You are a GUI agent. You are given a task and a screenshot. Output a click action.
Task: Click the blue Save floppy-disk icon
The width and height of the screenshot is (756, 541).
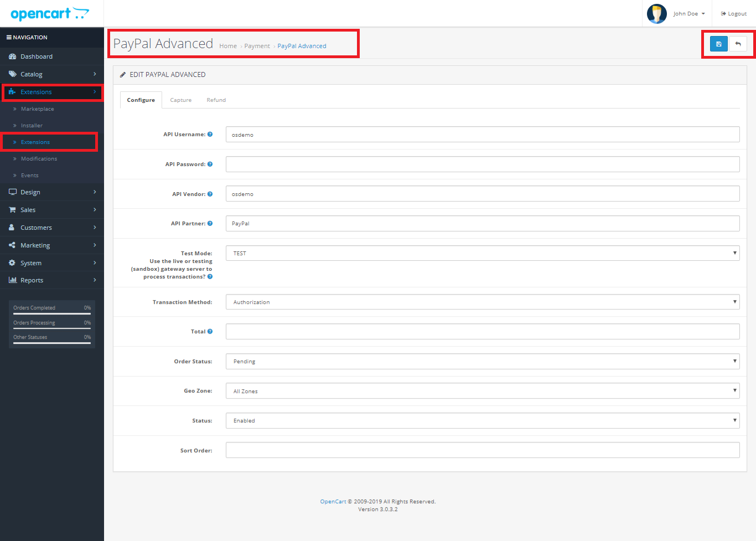point(718,44)
